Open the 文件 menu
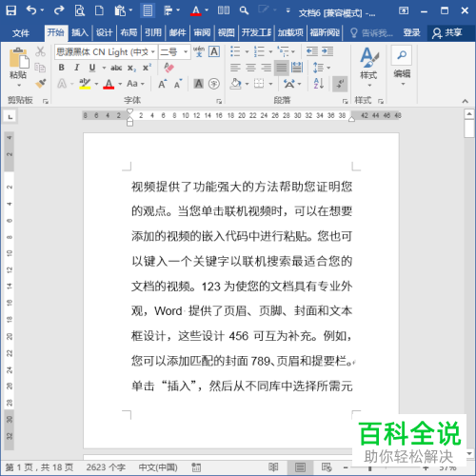Screen dimensions: 476x476 tap(21, 33)
